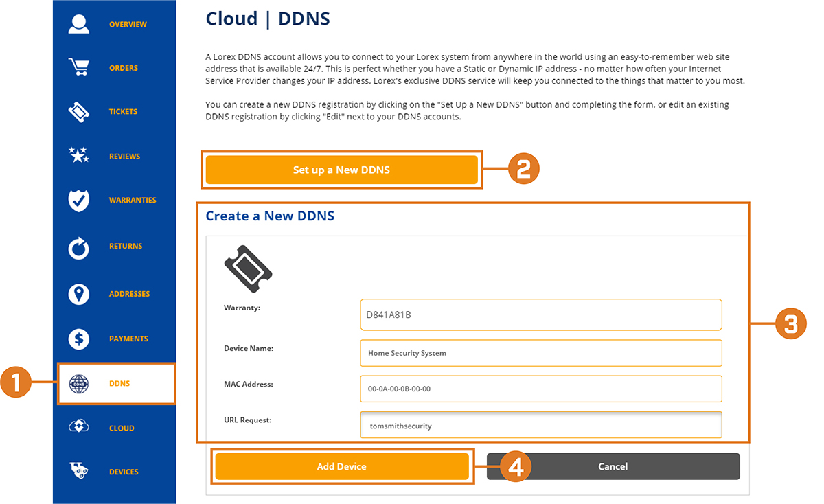Click the Cloud icon in sidebar
Screen dimensions: 824x504
tap(79, 427)
